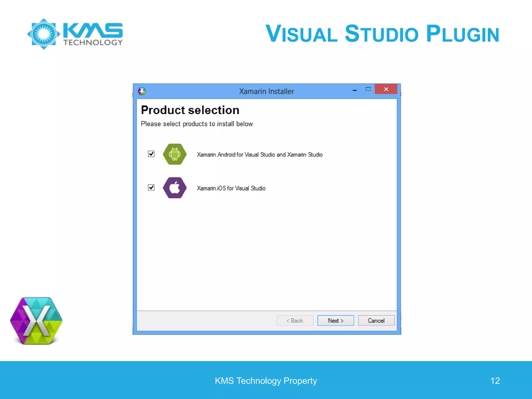Click 'KMS Technology Property' footer text
This screenshot has height=399, width=532.
pos(266,381)
